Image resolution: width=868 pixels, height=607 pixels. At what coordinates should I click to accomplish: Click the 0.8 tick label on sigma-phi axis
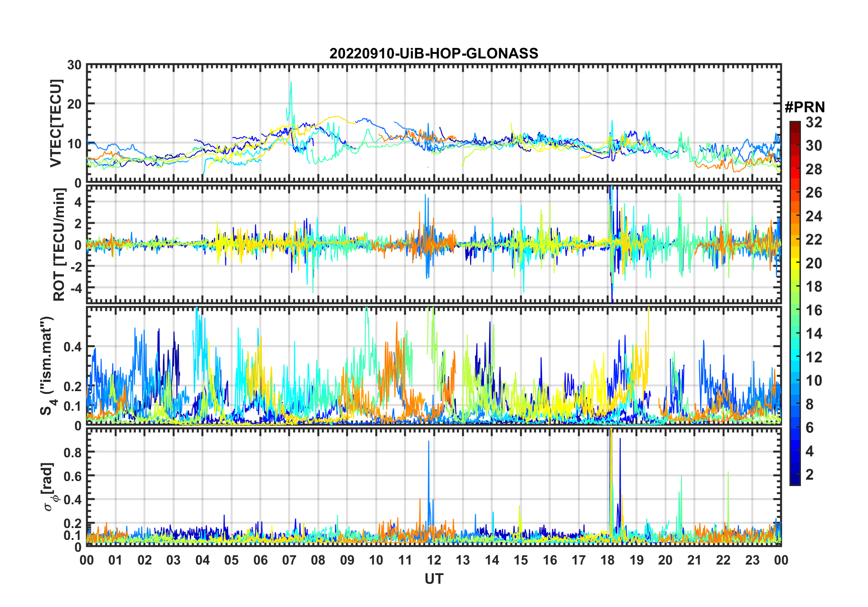[72, 452]
